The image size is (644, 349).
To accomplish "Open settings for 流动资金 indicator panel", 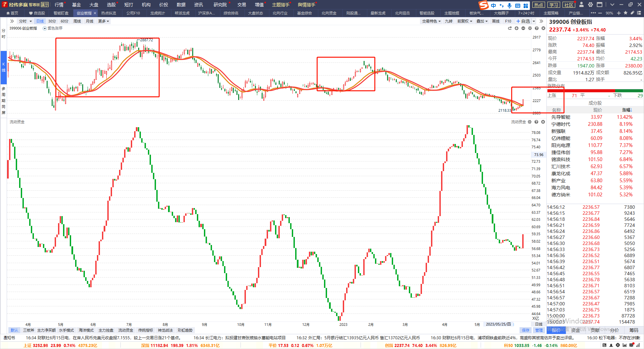I will tap(530, 122).
